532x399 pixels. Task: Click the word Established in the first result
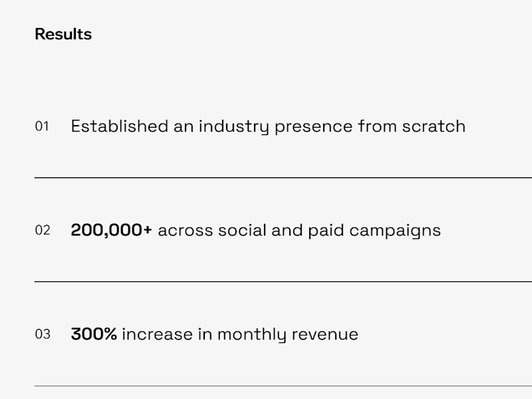(120, 126)
